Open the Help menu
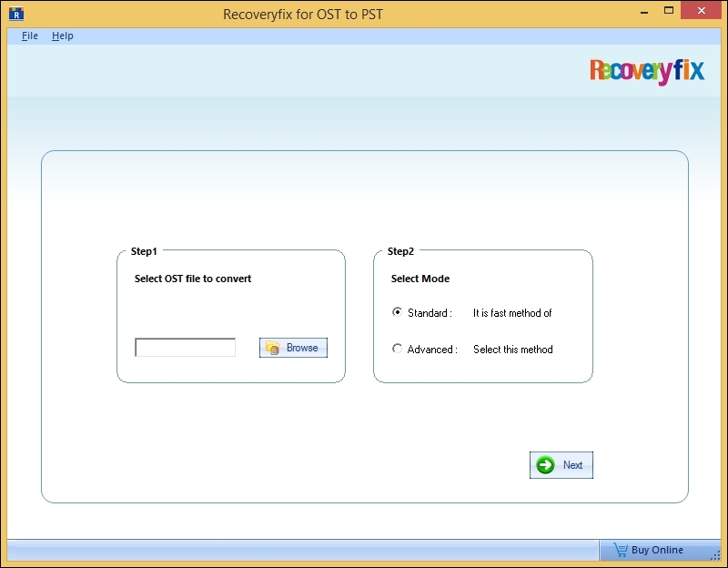The image size is (728, 568). click(62, 35)
